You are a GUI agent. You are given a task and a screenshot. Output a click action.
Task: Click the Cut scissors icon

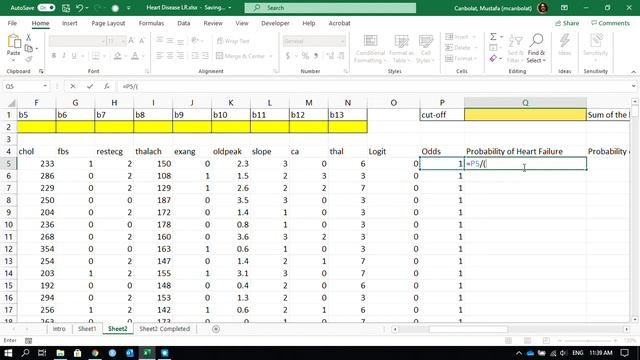29,37
